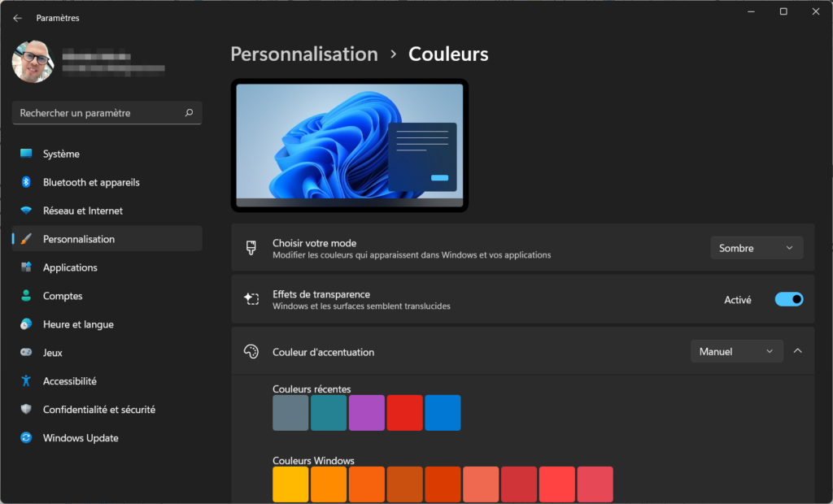Open Heure et langue settings
Viewport: 833px width, 504px height.
107,324
